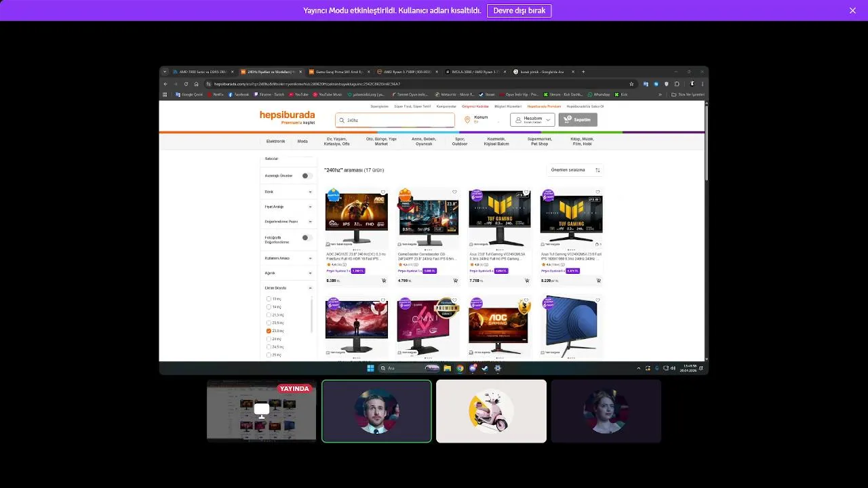The image size is (868, 488).
Task: Open the 'Oto, Bahçe, Yapı Market' category
Action: point(381,142)
